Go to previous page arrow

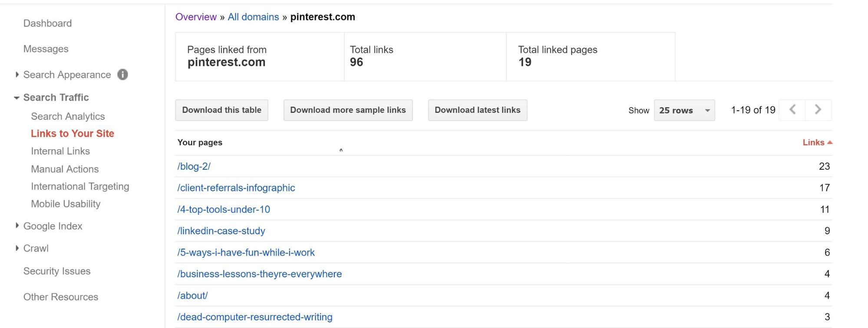792,110
